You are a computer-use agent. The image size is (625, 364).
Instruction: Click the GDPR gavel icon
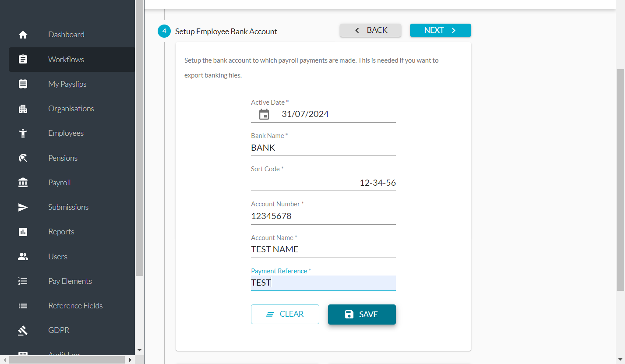coord(23,330)
